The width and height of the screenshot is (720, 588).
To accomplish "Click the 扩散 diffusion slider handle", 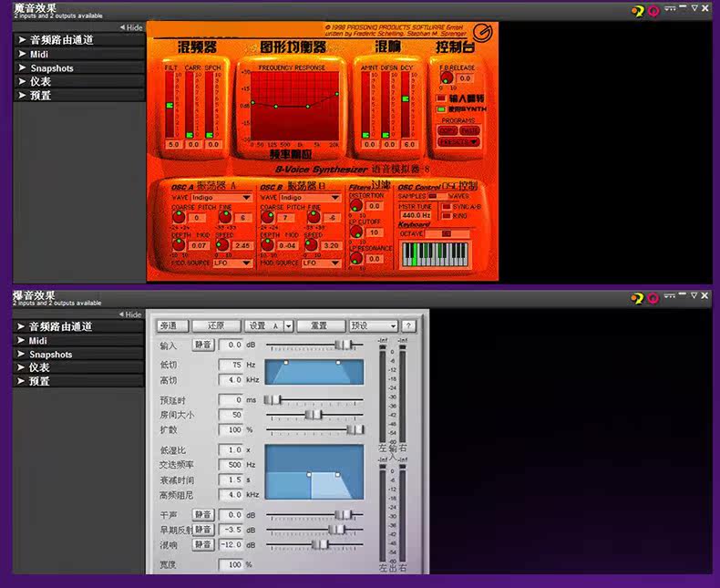I will 355,430.
